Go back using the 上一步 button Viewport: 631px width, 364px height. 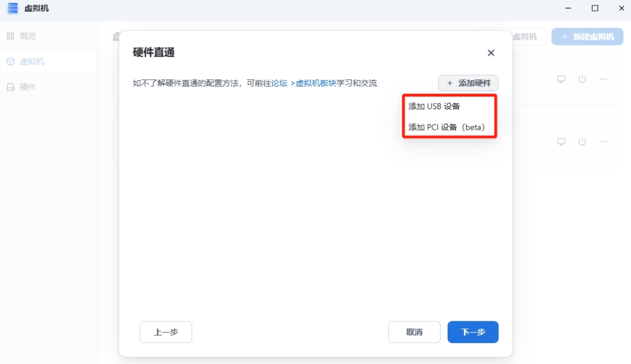(x=165, y=332)
